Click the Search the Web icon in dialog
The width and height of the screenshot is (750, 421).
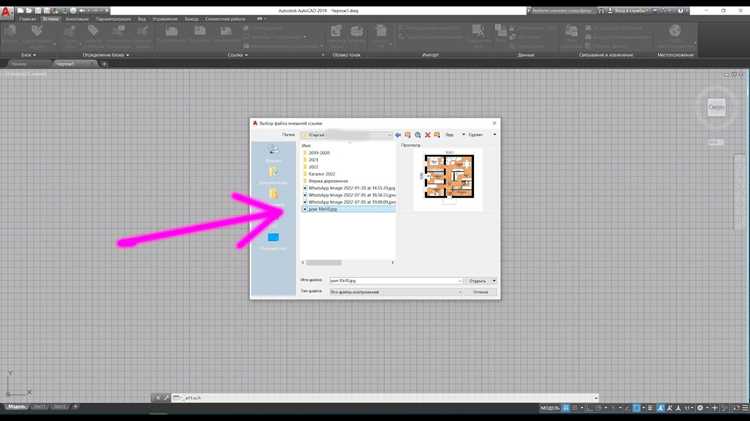click(x=418, y=135)
